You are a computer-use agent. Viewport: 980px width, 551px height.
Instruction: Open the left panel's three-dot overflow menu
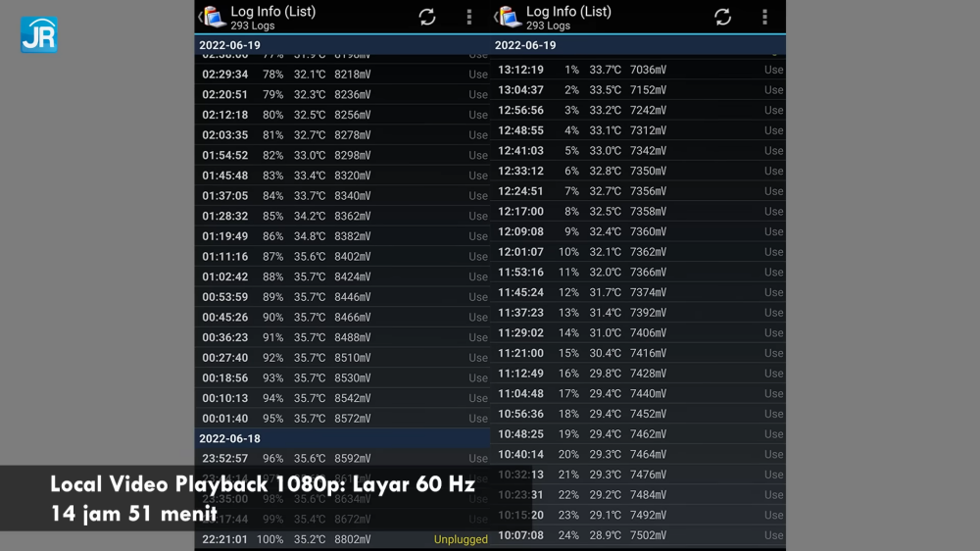(469, 17)
